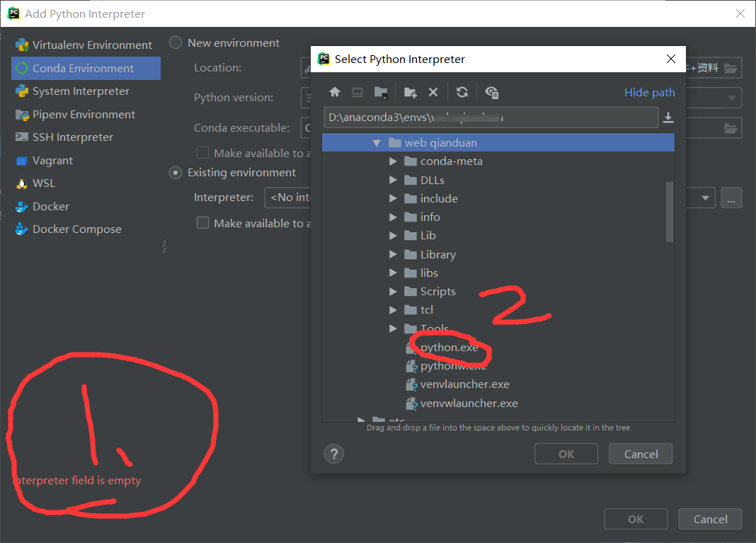Image resolution: width=756 pixels, height=543 pixels.
Task: Select System Interpreter in the sidebar
Action: pos(86,91)
